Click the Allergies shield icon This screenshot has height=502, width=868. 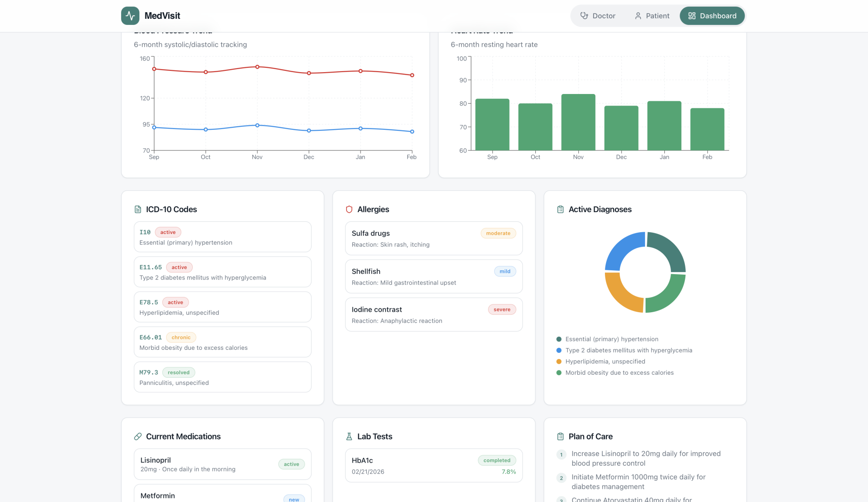tap(349, 209)
